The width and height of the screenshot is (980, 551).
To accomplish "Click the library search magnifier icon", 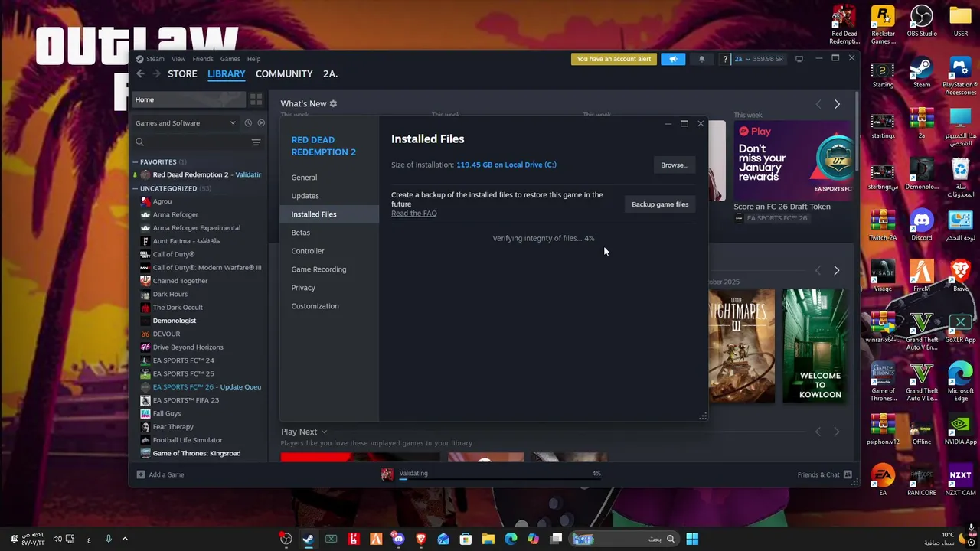I will pyautogui.click(x=139, y=142).
